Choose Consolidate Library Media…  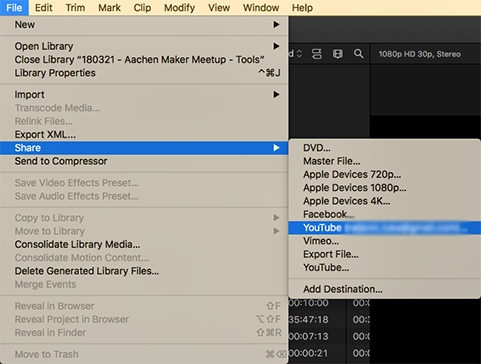pyautogui.click(x=144, y=245)
